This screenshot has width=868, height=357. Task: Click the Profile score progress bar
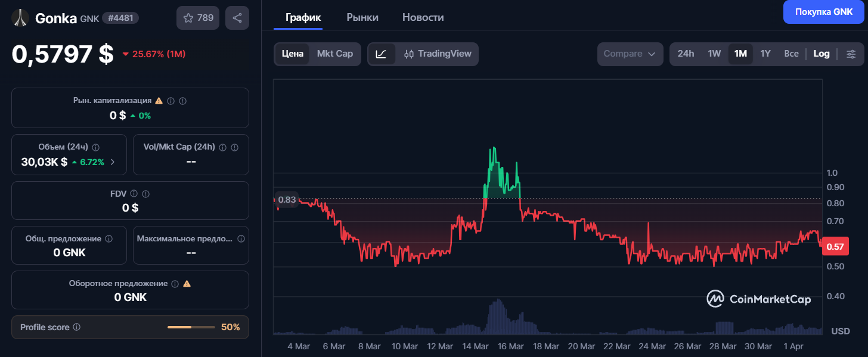[x=191, y=327]
